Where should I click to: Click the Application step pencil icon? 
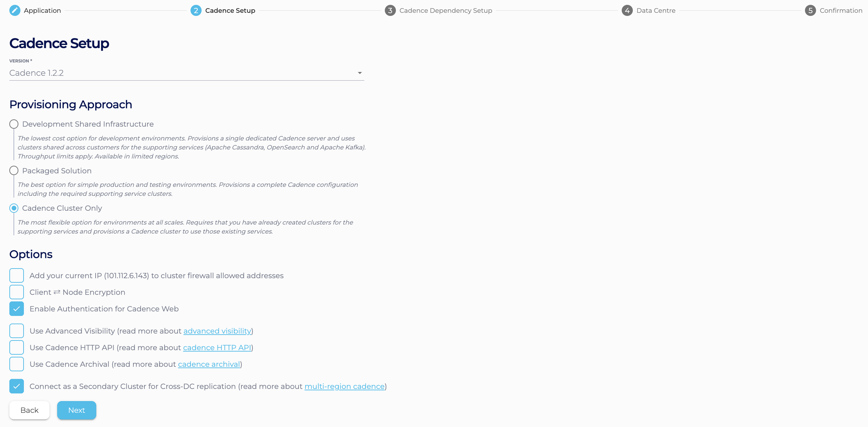[x=15, y=10]
